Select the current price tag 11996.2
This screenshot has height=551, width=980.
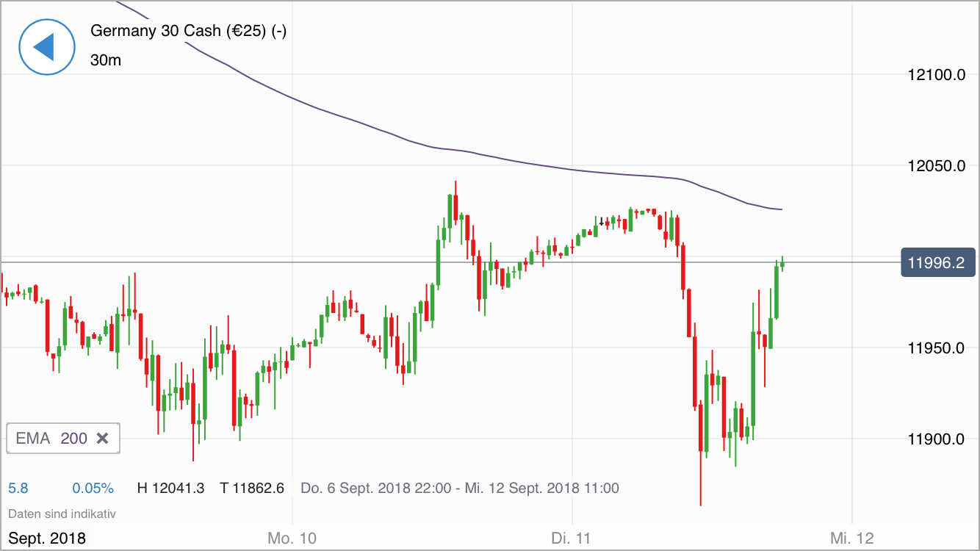[937, 262]
